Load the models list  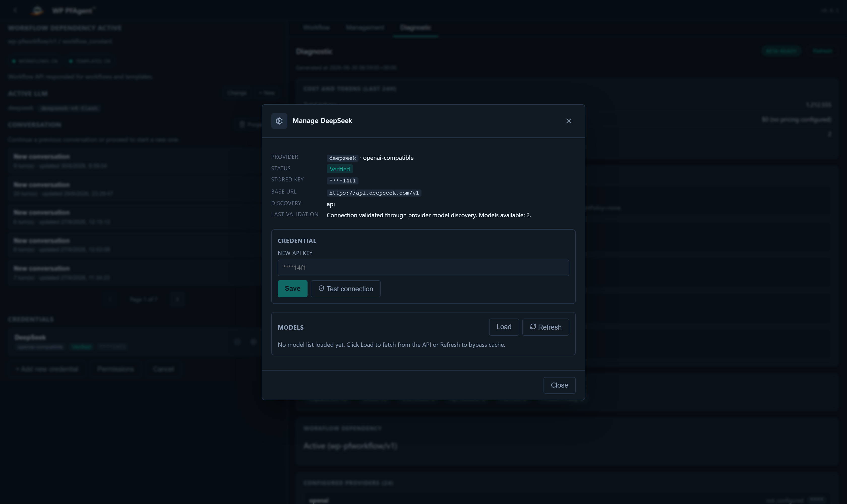pyautogui.click(x=503, y=327)
